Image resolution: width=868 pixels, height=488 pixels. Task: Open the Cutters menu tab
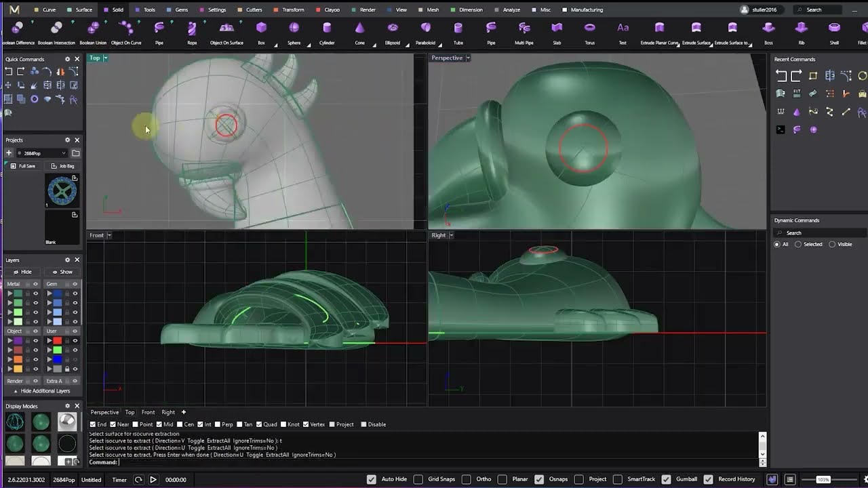(x=250, y=9)
